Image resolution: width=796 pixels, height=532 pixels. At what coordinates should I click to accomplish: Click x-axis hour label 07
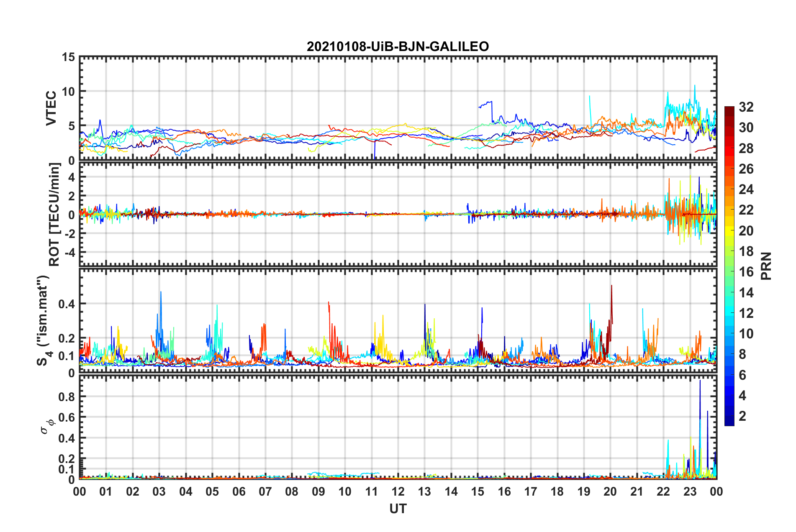pos(265,491)
